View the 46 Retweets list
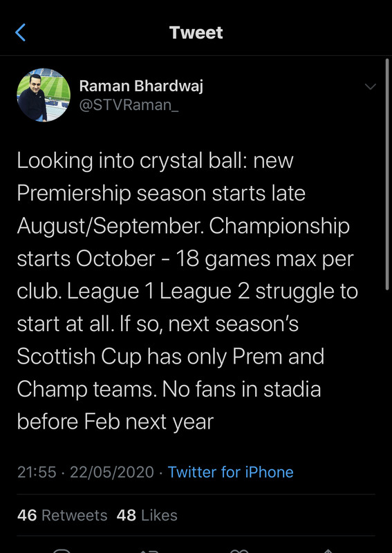The width and height of the screenshot is (392, 553). click(62, 515)
